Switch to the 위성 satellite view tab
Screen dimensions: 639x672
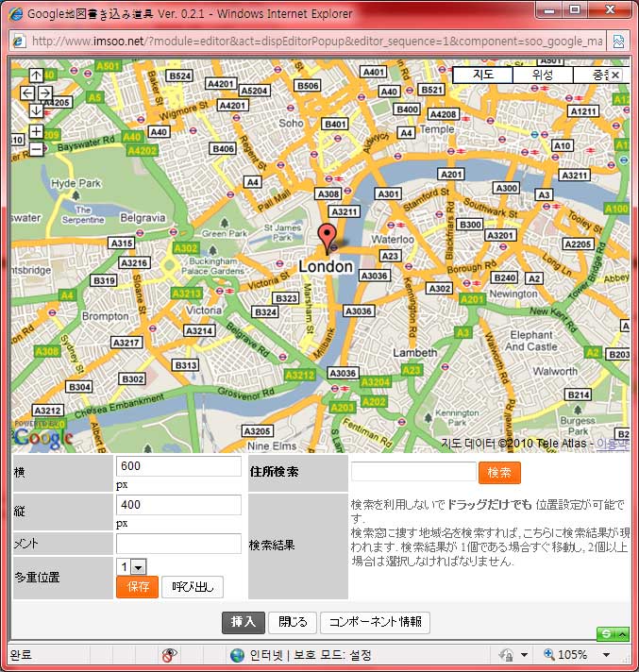click(543, 75)
